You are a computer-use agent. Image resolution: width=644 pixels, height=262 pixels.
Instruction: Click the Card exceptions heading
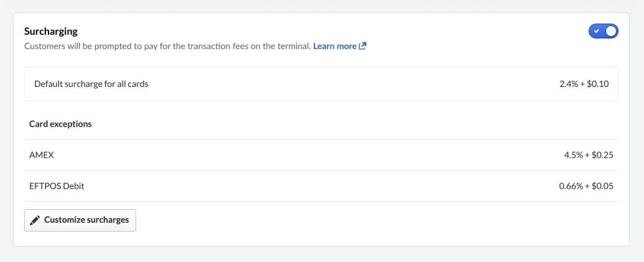pyautogui.click(x=60, y=124)
